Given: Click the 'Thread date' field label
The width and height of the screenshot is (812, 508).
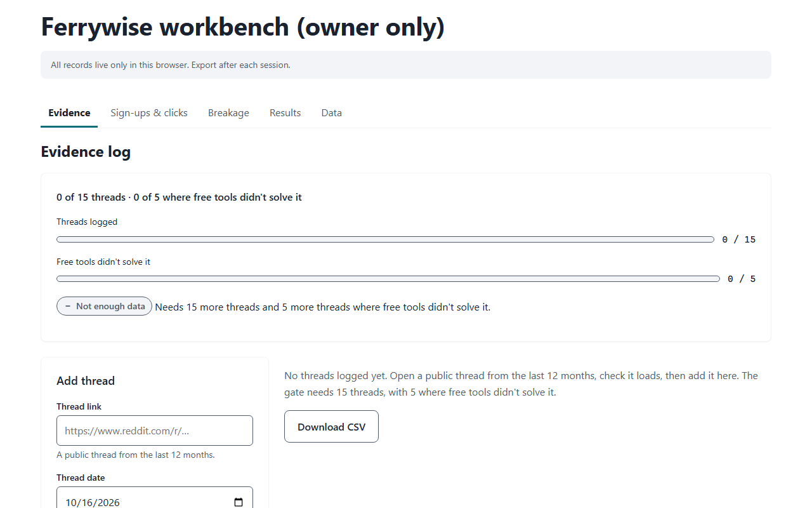Looking at the screenshot, I should click(x=81, y=478).
